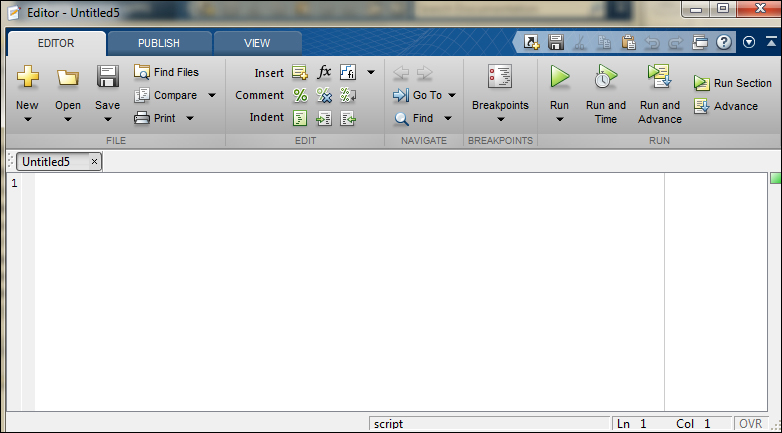Click the Find magnifier button
Viewport: 782px width, 433px height.
tap(413, 118)
